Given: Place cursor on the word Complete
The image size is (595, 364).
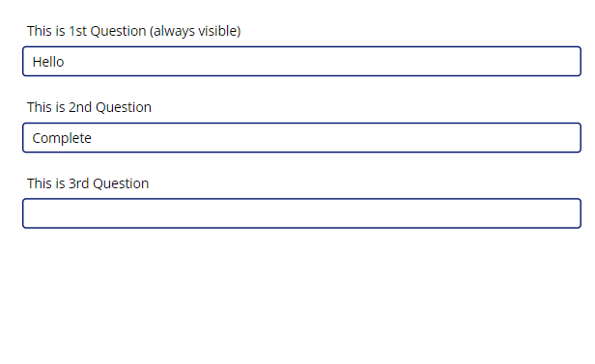Looking at the screenshot, I should tap(62, 138).
